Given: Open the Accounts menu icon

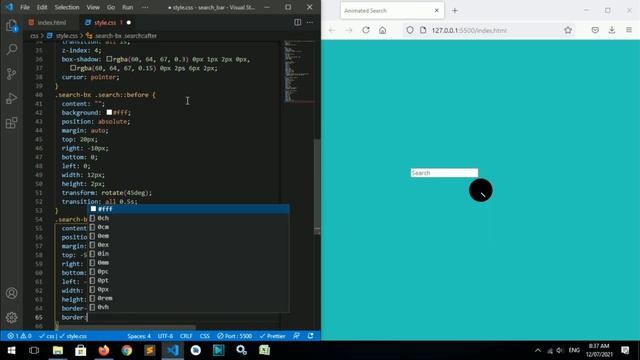Looking at the screenshot, I should [11, 293].
